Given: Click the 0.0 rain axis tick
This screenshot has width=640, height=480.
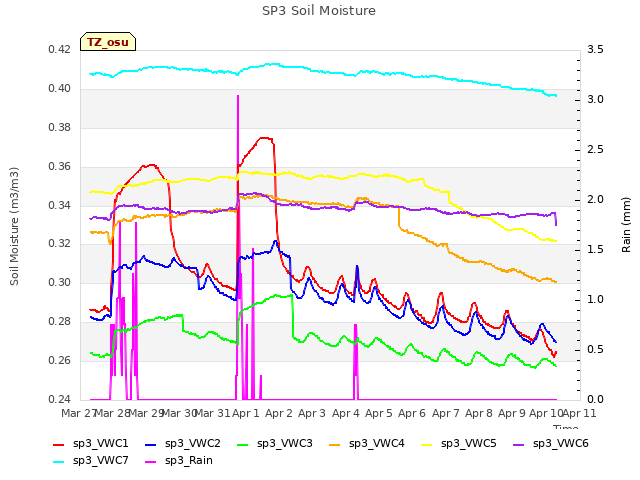Looking at the screenshot, I should pos(596,400).
